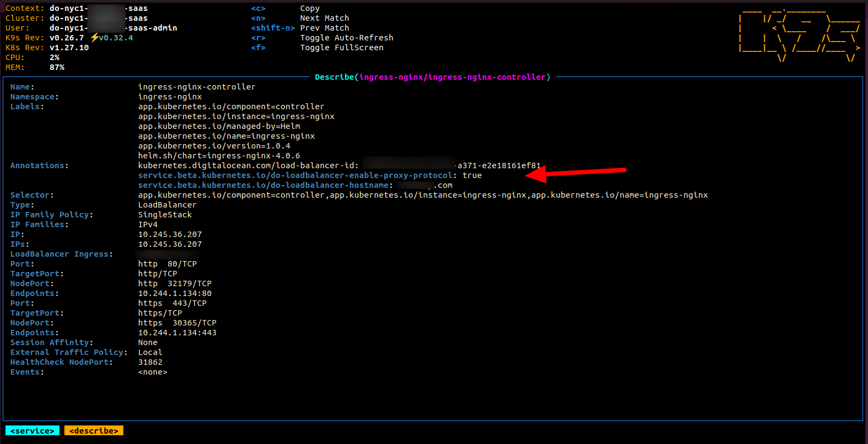
Task: Click the HealthCheck NodePort value 31862
Action: click(150, 362)
